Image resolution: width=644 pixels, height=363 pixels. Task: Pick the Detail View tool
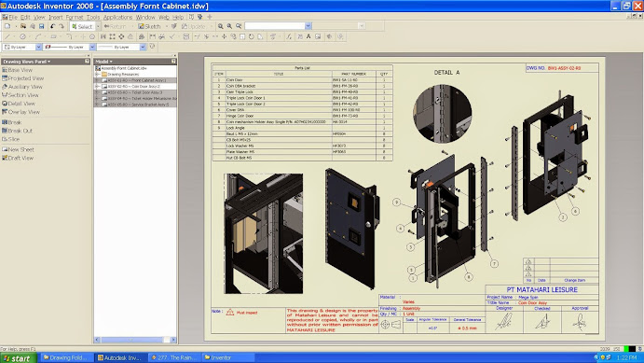19,104
